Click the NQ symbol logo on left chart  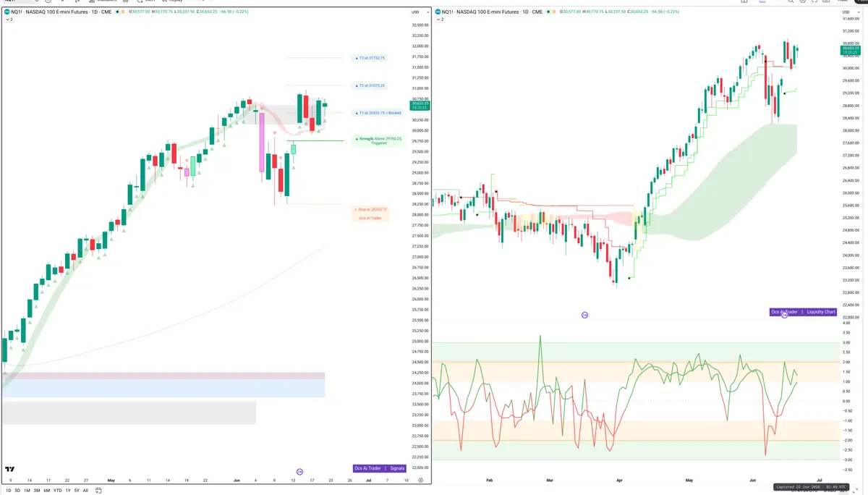[7, 12]
